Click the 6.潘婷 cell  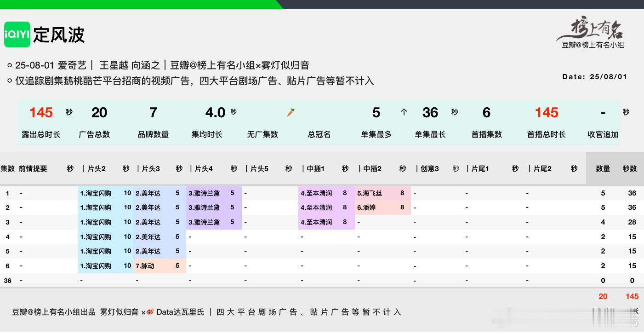[x=366, y=207]
